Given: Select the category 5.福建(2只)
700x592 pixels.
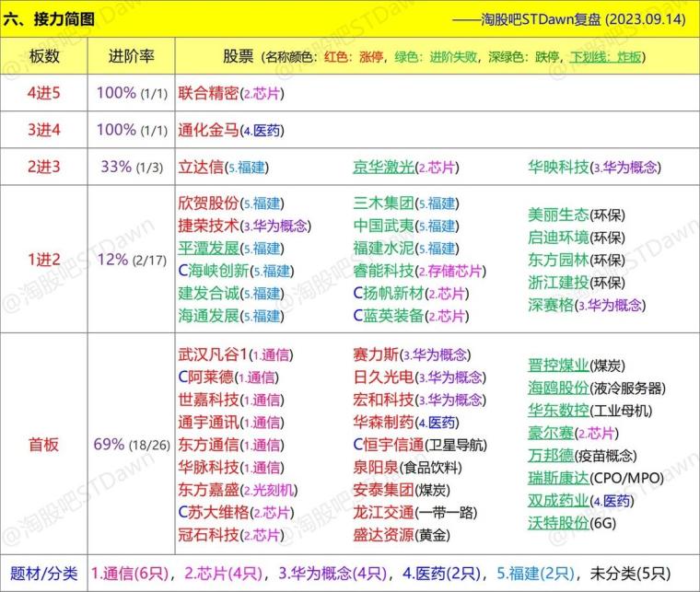Looking at the screenshot, I should coord(536,574).
